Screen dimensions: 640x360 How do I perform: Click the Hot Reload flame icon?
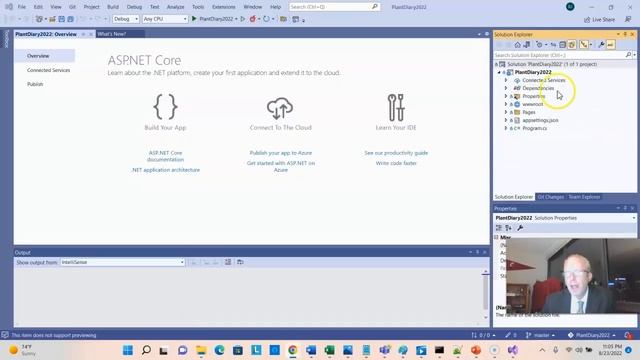point(253,19)
